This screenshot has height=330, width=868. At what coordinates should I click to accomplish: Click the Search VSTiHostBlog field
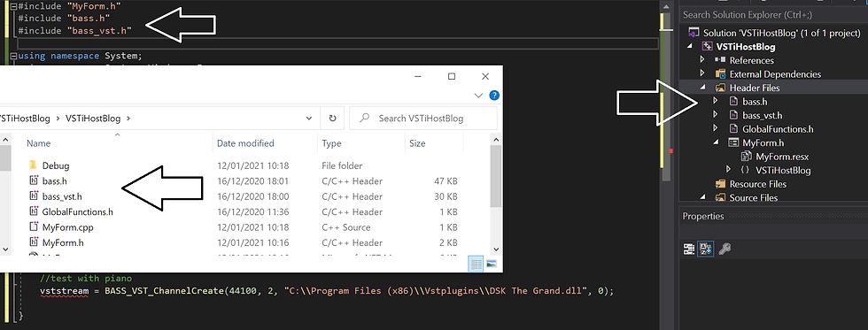[423, 119]
